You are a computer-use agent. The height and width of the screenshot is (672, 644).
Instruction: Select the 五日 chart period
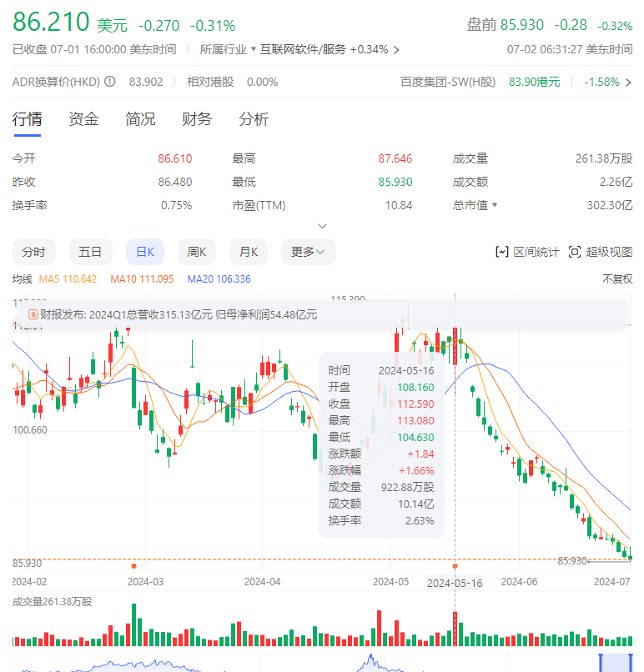(90, 252)
